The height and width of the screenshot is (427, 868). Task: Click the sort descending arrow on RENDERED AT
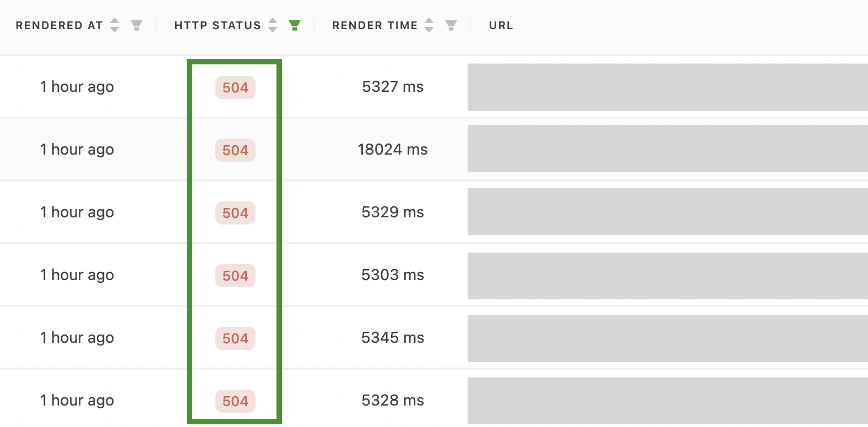pos(114,28)
